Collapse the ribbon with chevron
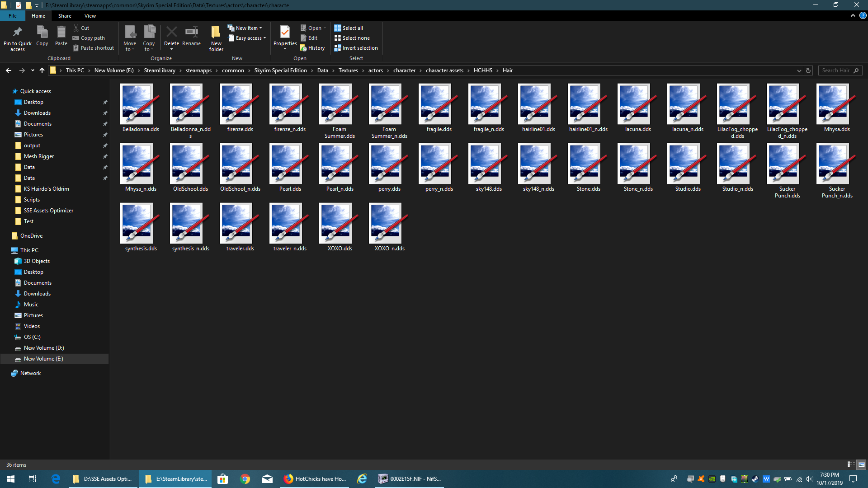Screen dimensions: 868x488 pos(853,16)
